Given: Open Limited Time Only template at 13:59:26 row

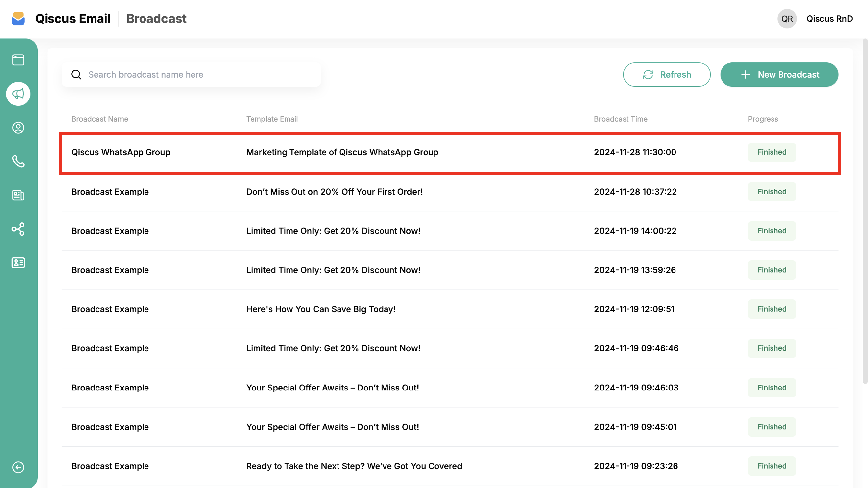Looking at the screenshot, I should (x=333, y=270).
